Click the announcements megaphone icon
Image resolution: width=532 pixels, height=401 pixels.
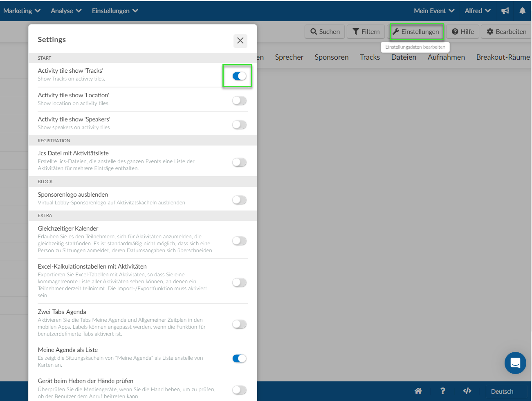point(505,11)
